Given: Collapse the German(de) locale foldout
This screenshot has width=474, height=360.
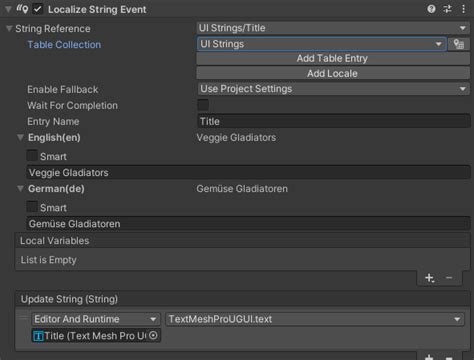Looking at the screenshot, I should 20,189.
